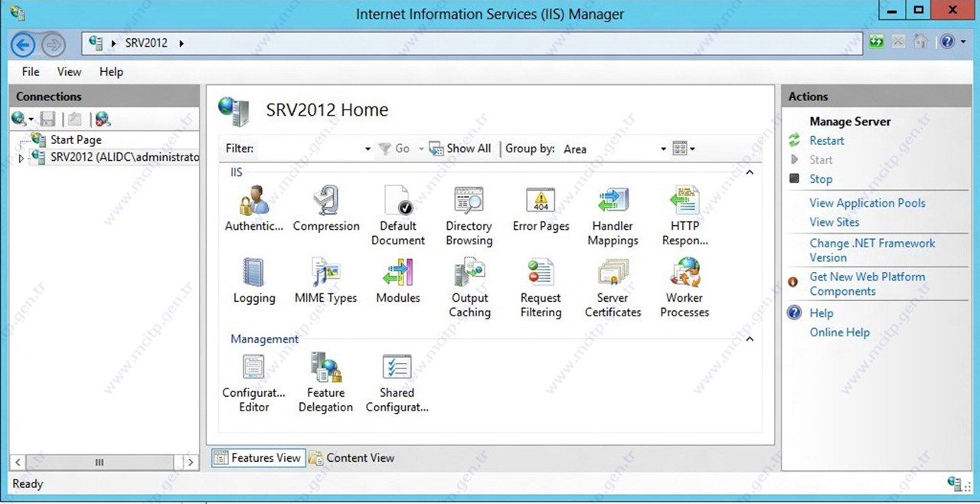Click the Filter text input field
The height and width of the screenshot is (504, 980).
click(310, 149)
